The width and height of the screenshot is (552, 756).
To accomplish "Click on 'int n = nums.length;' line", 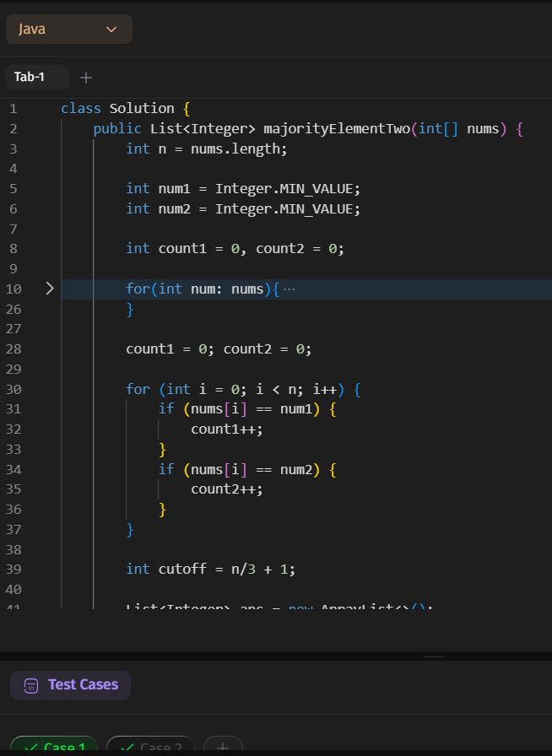I will [x=207, y=149].
